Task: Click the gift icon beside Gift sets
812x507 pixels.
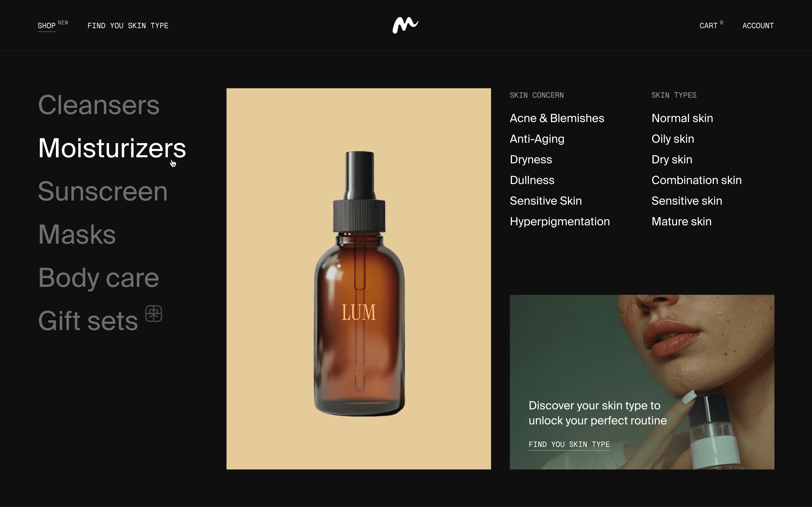Action: (x=154, y=314)
